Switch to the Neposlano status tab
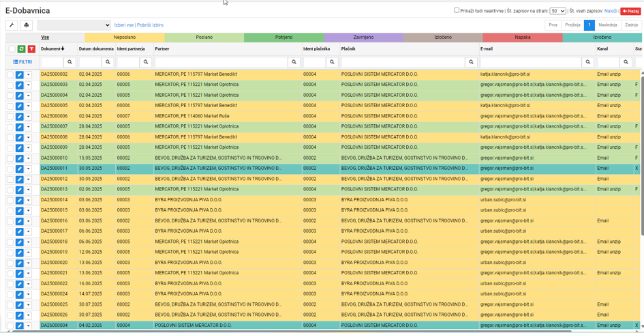This screenshot has height=333, width=644. coord(125,38)
